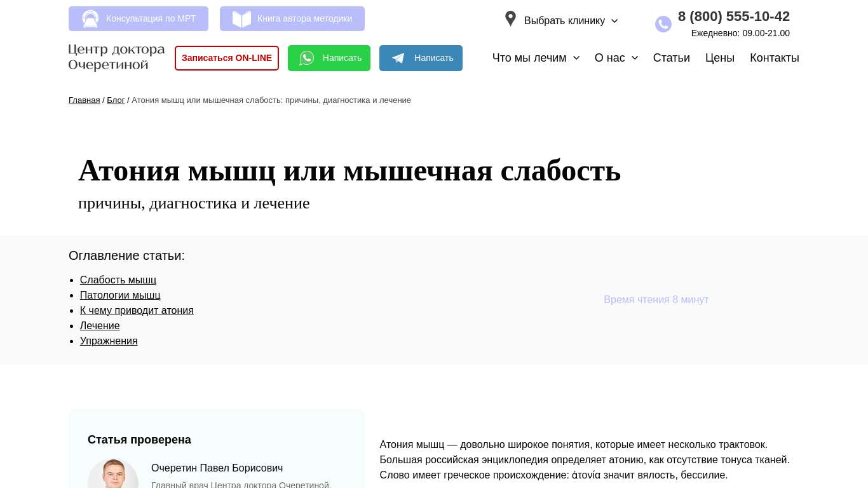Screen dimensions: 868x488
Task: Open the Блог breadcrumb link
Action: click(116, 100)
